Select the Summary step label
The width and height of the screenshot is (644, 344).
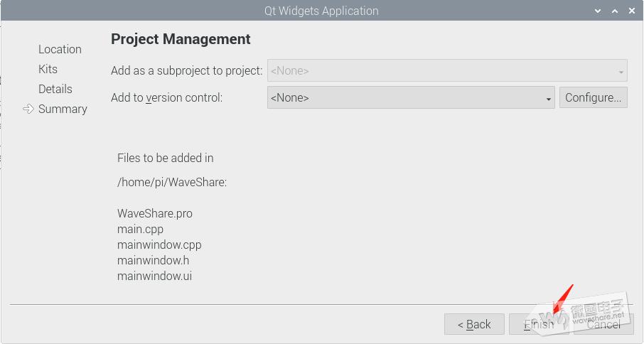coord(63,109)
